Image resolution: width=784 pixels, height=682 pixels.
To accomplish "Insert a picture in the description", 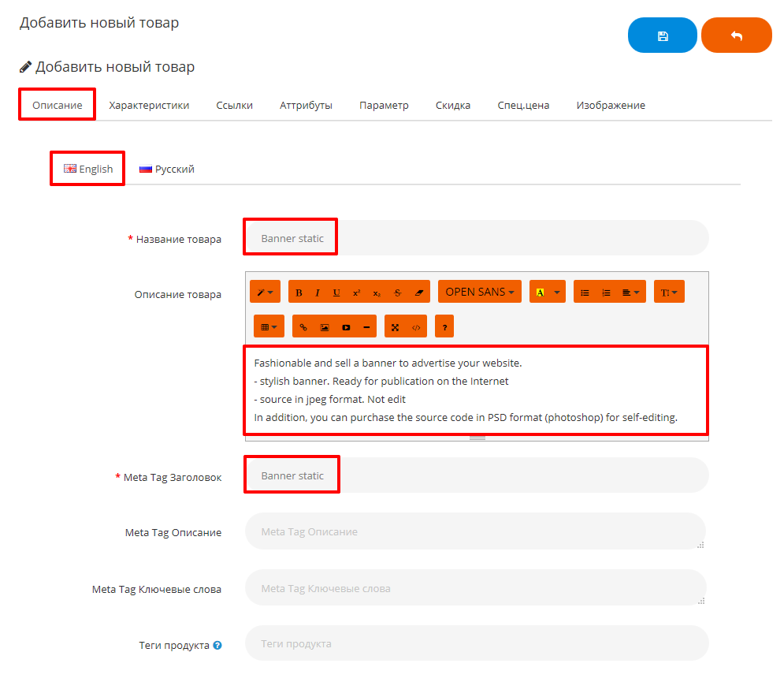I will 324,326.
